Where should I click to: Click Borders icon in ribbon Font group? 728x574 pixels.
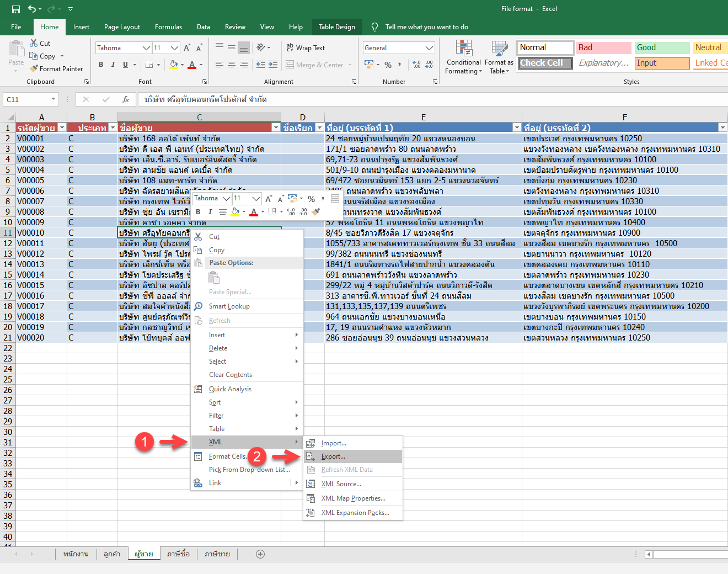coord(149,65)
